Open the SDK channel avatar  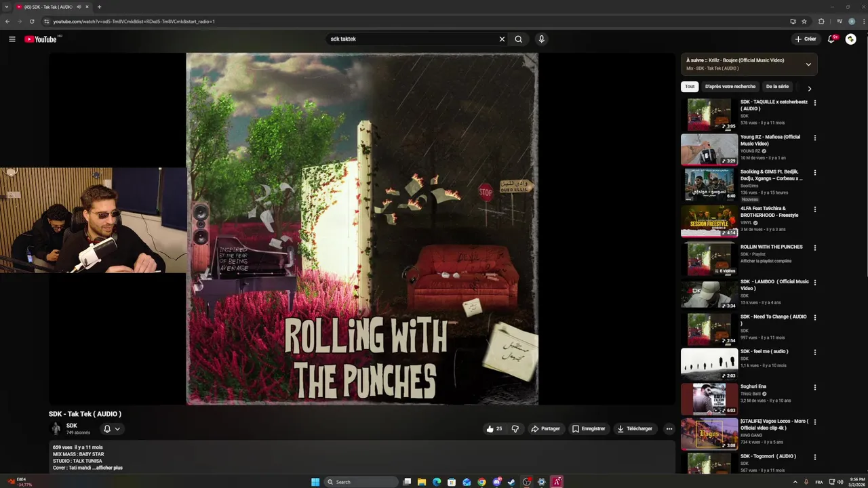[56, 428]
